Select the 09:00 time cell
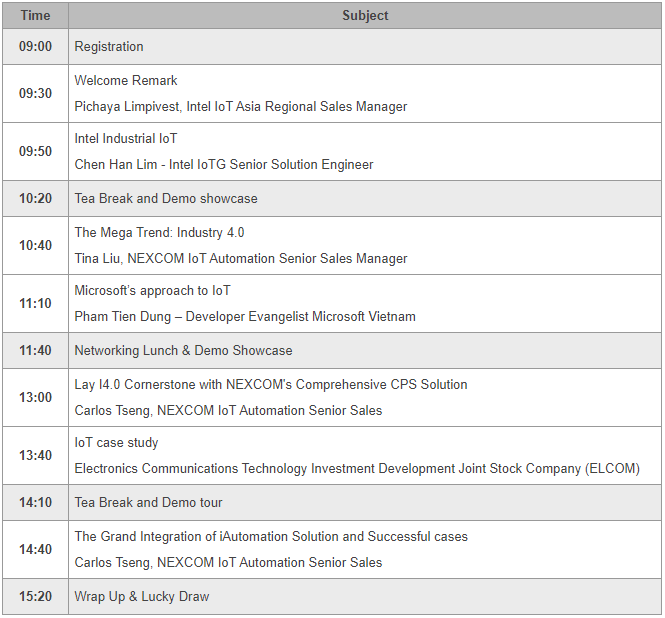Viewport: 665px width, 618px height. point(35,47)
